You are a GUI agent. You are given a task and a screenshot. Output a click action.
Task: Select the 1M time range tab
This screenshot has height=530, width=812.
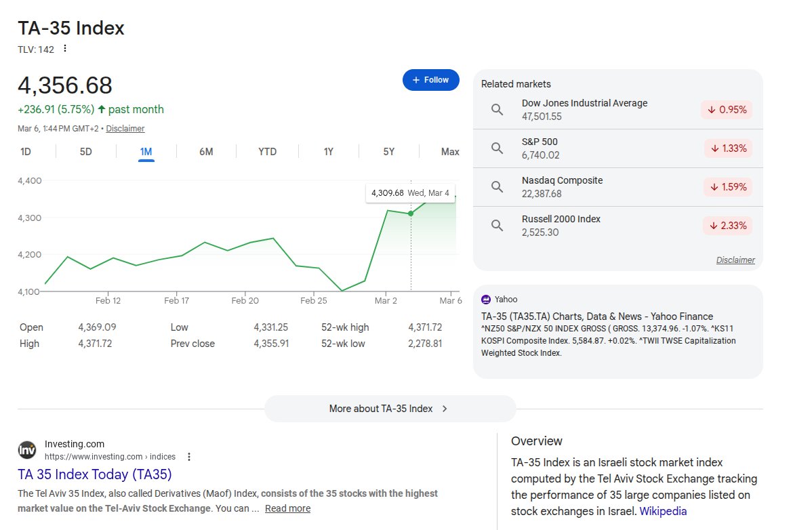point(146,152)
